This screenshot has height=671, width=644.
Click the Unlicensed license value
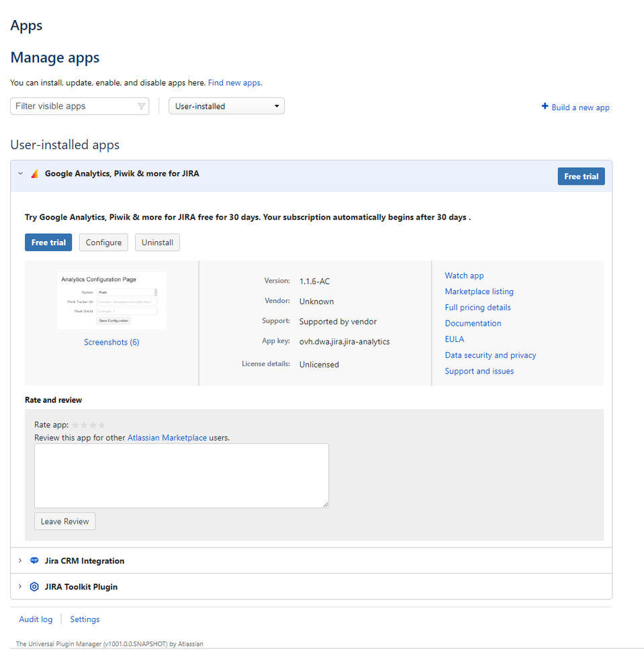(319, 365)
